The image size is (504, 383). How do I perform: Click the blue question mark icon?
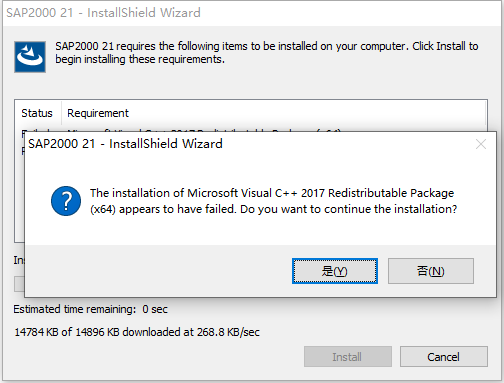coord(66,201)
